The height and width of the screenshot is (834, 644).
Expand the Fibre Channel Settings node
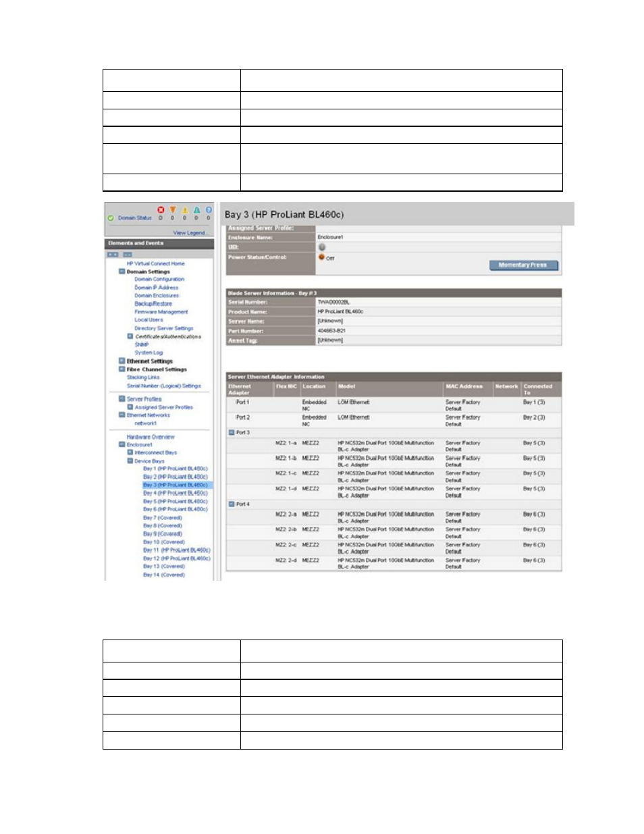pyautogui.click(x=122, y=369)
